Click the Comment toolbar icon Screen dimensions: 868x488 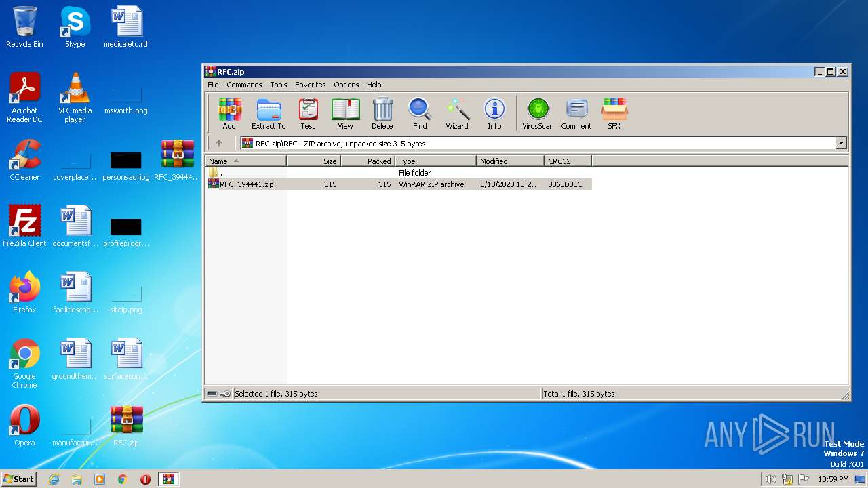point(576,113)
